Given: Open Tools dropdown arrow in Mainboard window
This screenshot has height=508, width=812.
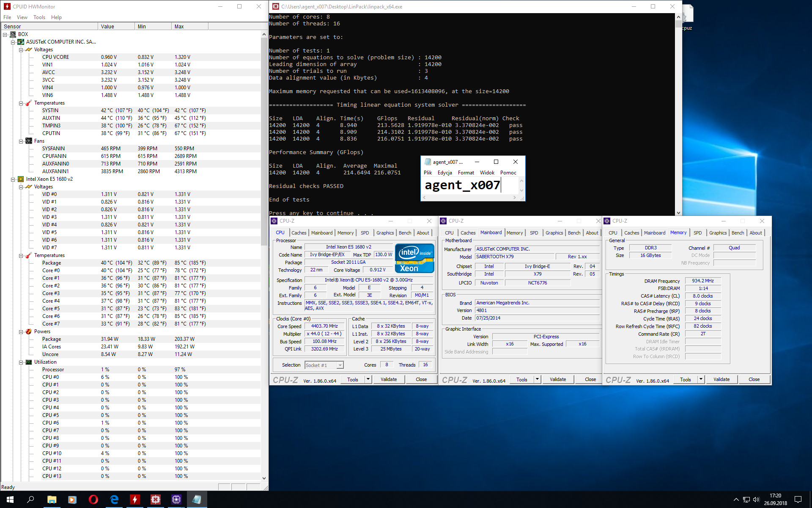Looking at the screenshot, I should tap(537, 379).
